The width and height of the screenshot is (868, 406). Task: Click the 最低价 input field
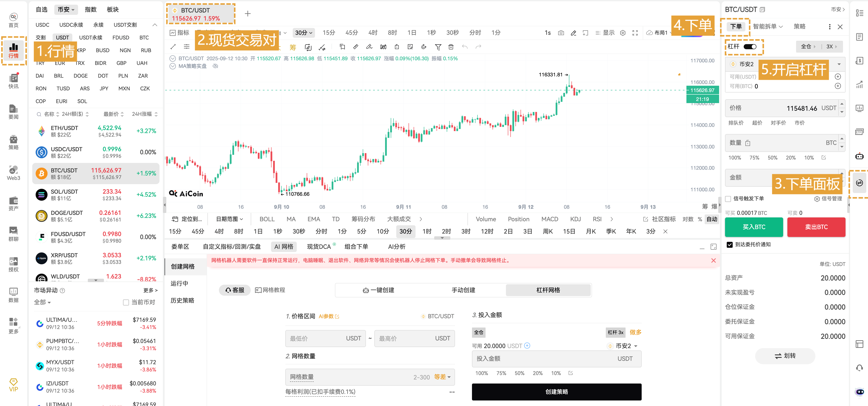pos(325,338)
